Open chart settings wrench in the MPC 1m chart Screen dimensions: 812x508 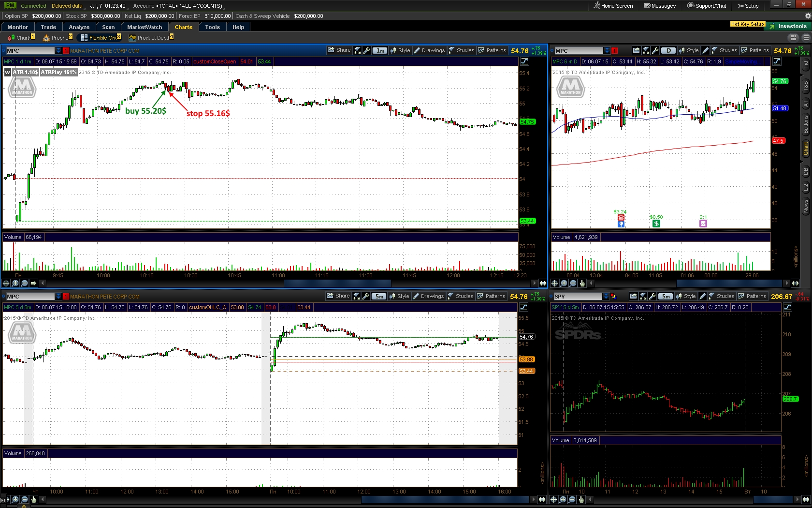coord(366,50)
